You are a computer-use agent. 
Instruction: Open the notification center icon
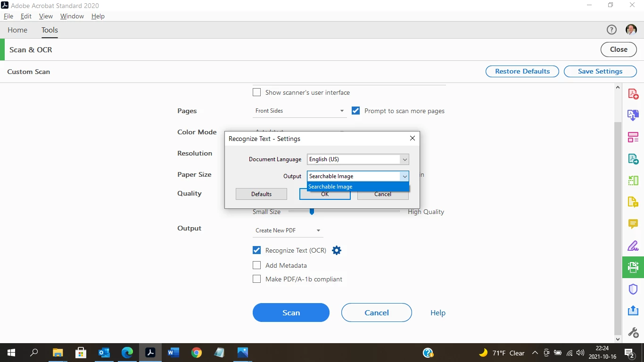[629, 353]
